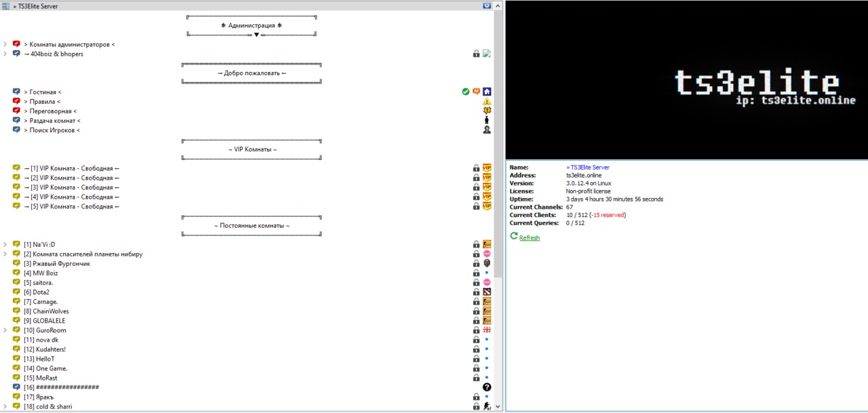
Task: Click the ts3elite banner image
Action: (x=686, y=80)
